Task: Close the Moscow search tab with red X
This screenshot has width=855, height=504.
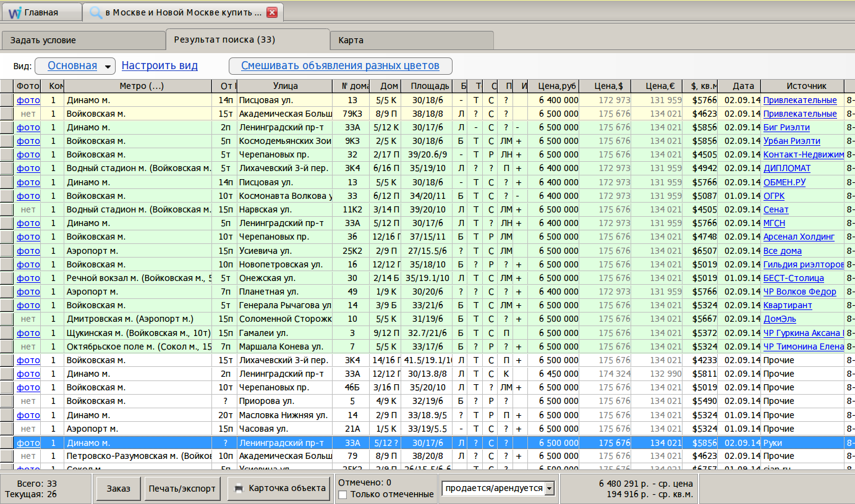Action: 272,12
